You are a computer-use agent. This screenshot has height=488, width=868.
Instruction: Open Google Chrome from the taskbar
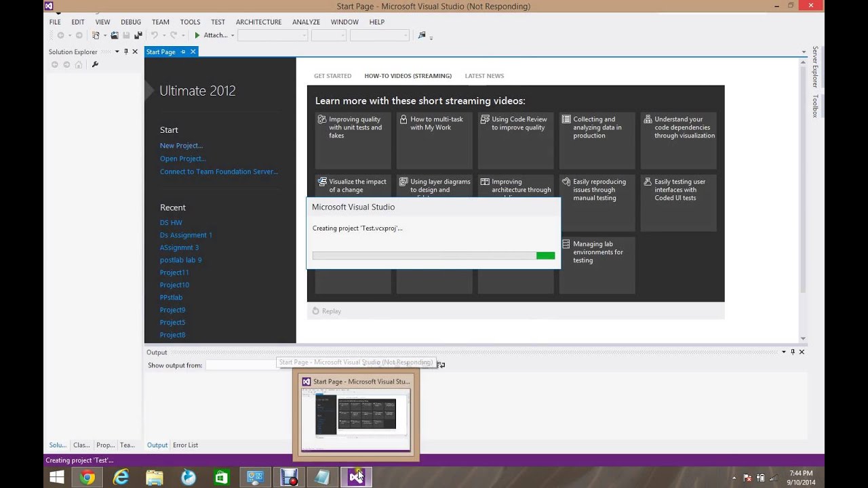(x=87, y=477)
